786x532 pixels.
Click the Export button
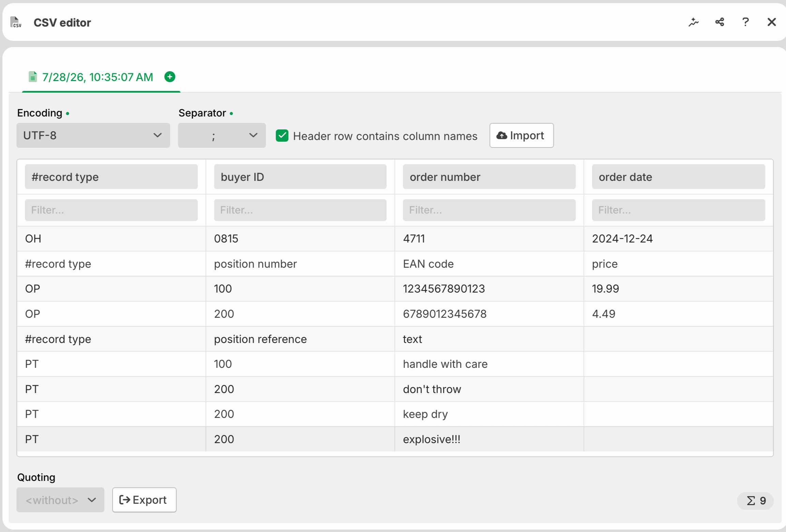click(x=144, y=500)
